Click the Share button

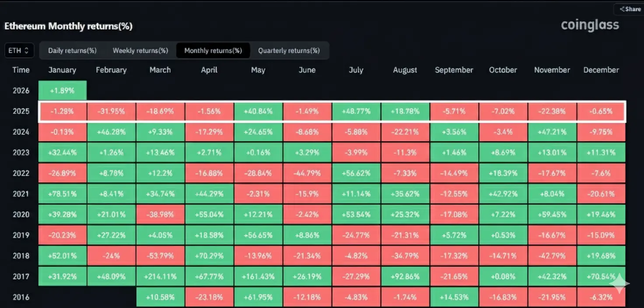[x=630, y=9]
